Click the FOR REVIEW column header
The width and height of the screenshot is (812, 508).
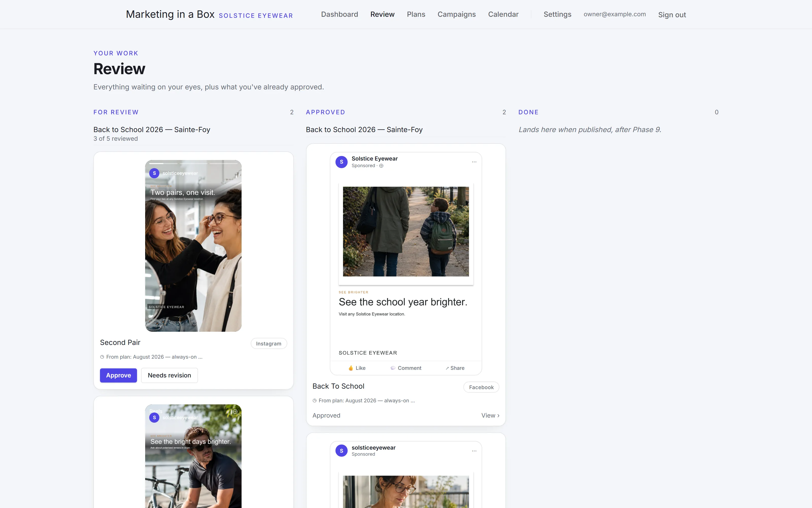116,112
